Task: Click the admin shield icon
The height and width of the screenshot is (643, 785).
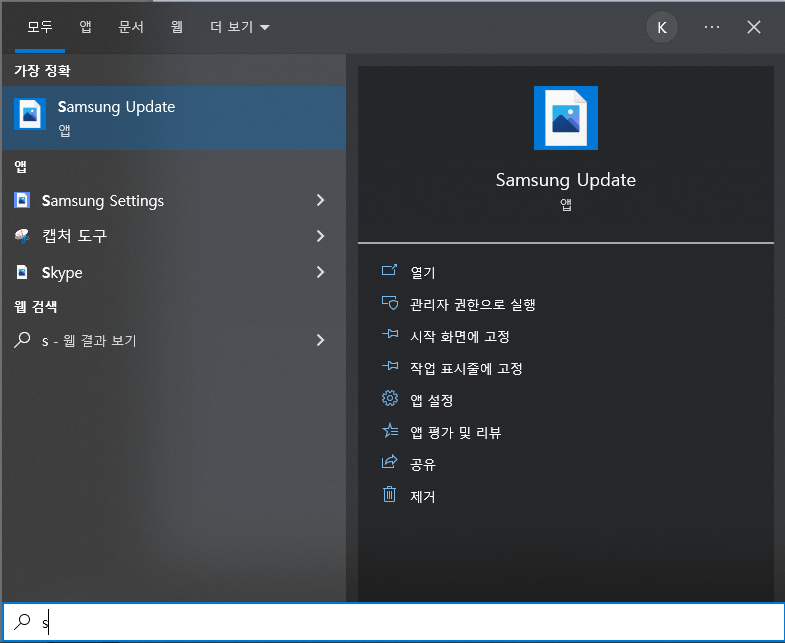Action: tap(389, 303)
